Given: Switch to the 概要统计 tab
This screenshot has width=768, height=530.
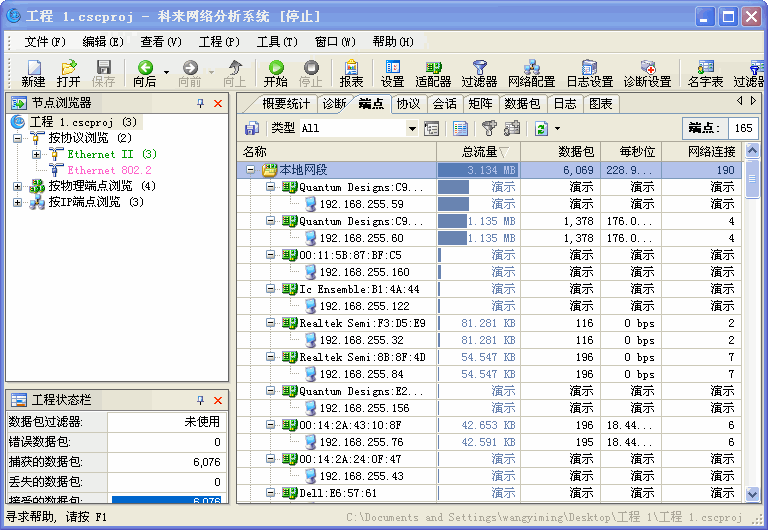Looking at the screenshot, I should tap(286, 104).
